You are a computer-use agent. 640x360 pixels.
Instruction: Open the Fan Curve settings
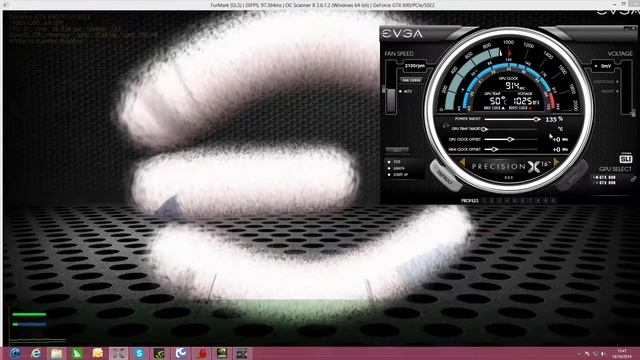[411, 80]
